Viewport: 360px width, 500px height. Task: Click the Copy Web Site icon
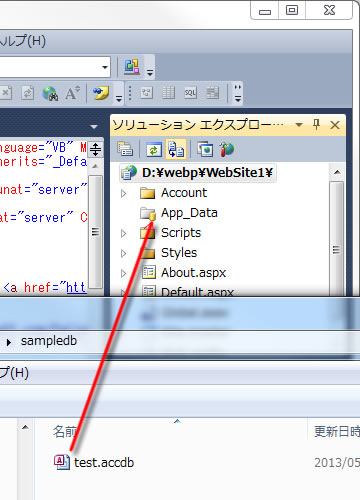tap(205, 149)
